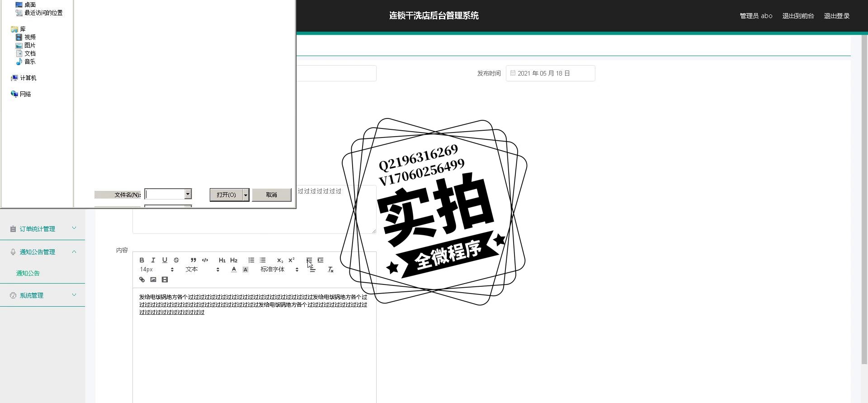Click the 打开(O) button in the file dialog
The image size is (868, 403).
(x=226, y=195)
